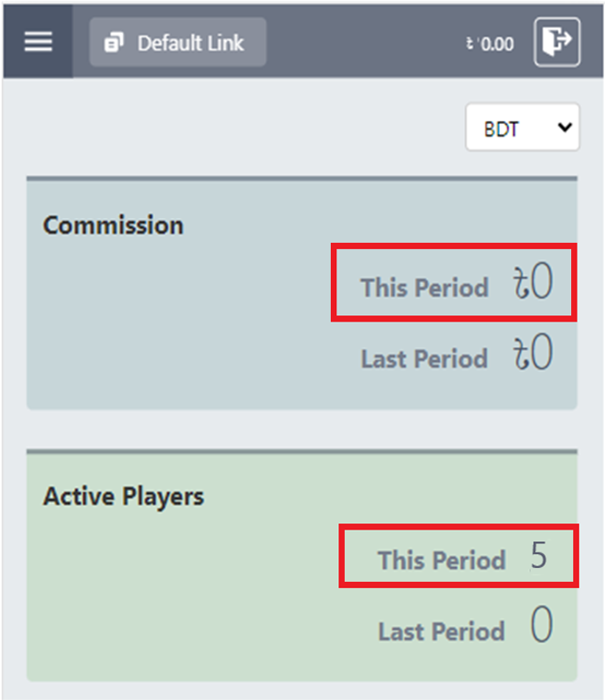Click Commission This Period ৳0 value
The width and height of the screenshot is (605, 700).
coord(533,284)
